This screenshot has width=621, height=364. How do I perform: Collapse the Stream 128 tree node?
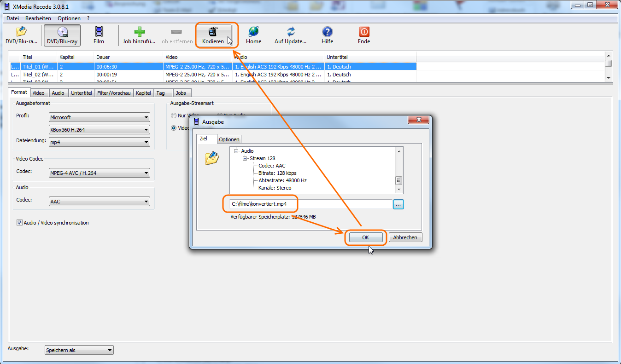pyautogui.click(x=245, y=158)
